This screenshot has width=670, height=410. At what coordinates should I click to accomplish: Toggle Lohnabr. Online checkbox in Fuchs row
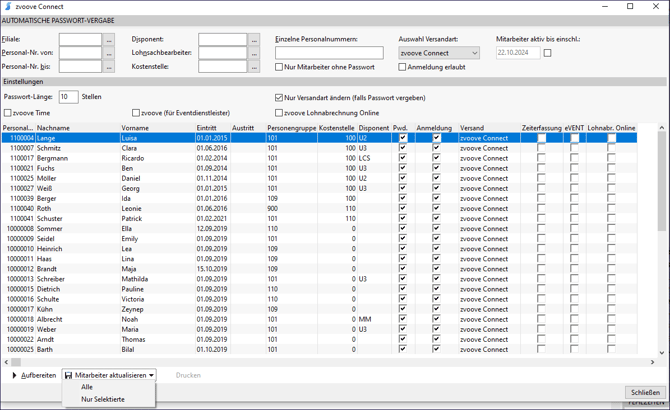click(x=611, y=168)
